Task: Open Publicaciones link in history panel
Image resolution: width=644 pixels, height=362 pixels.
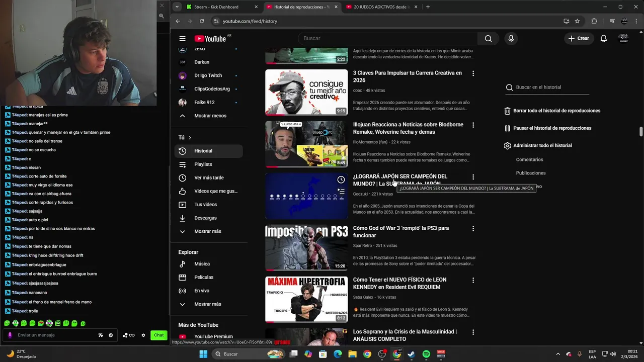Action: 531,173
